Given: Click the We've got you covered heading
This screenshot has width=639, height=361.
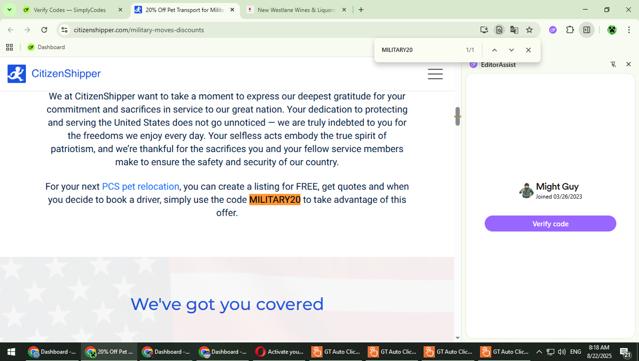Looking at the screenshot, I should point(227,304).
